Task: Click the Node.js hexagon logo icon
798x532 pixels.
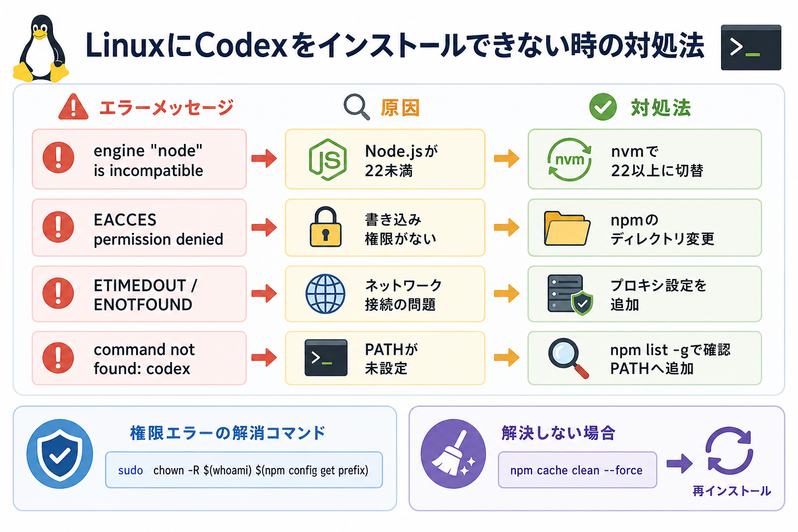Action: 327,159
